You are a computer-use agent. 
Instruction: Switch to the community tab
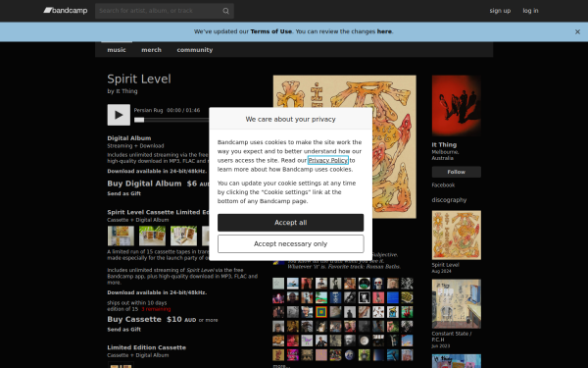[195, 50]
